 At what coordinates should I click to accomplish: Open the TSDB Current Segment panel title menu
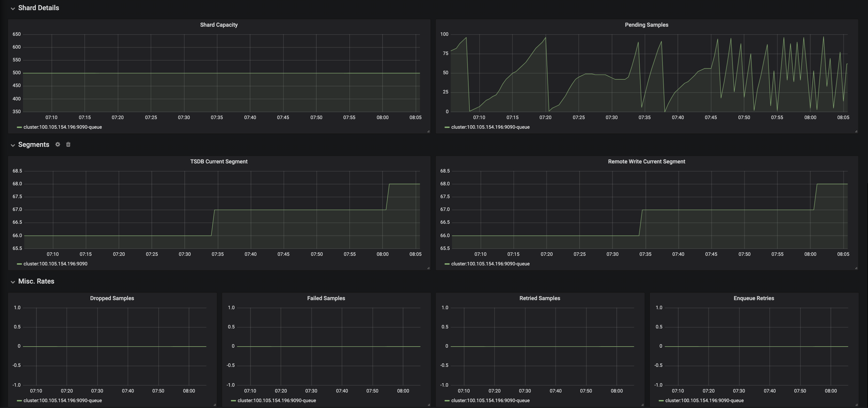coord(219,162)
